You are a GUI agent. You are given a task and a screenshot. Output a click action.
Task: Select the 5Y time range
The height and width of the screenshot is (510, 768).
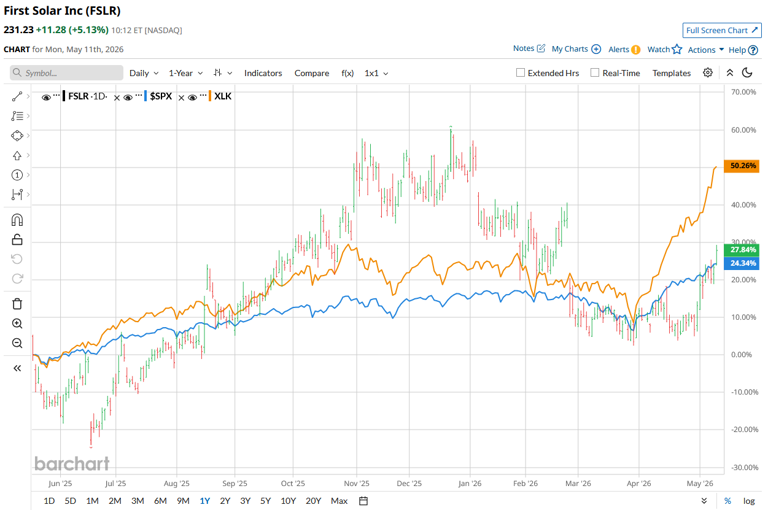click(265, 501)
